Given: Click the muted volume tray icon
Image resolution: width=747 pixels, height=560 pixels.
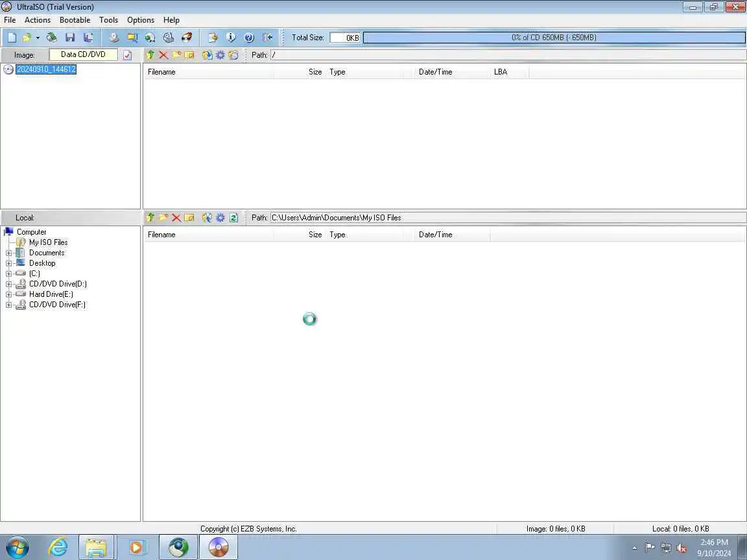Looking at the screenshot, I should (682, 548).
